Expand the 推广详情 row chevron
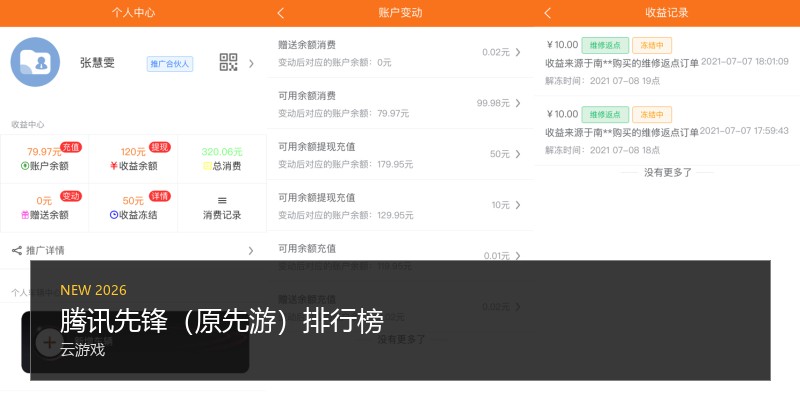The image size is (800, 400). coord(251,251)
